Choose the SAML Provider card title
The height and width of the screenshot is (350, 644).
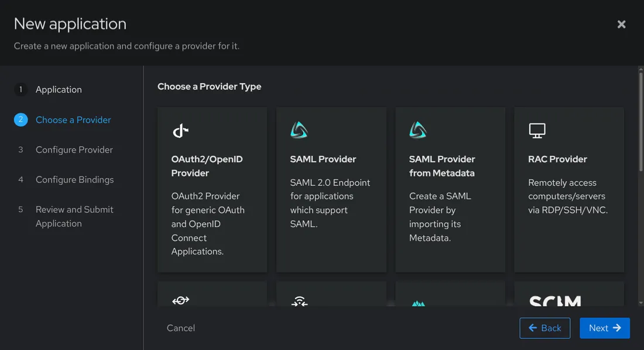pos(323,159)
